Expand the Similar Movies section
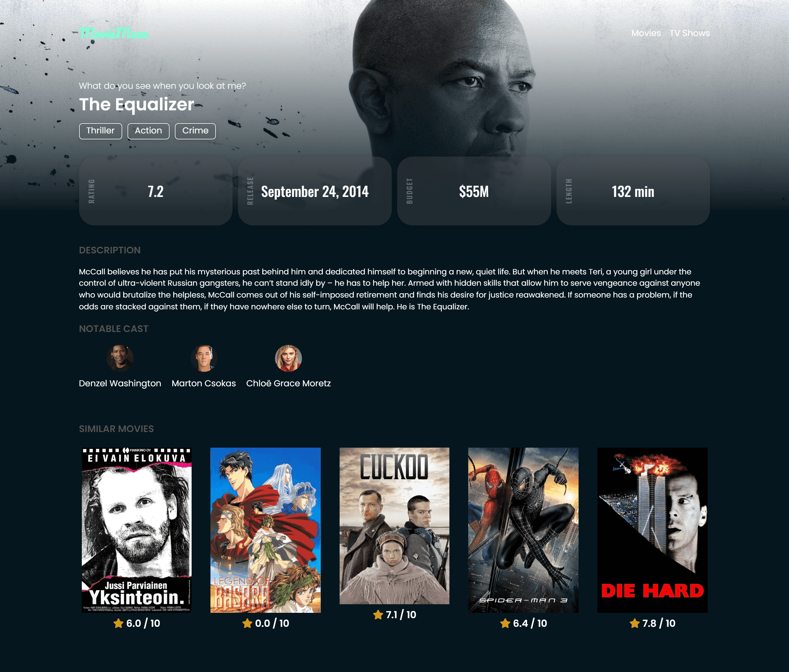This screenshot has width=789, height=672. [116, 428]
